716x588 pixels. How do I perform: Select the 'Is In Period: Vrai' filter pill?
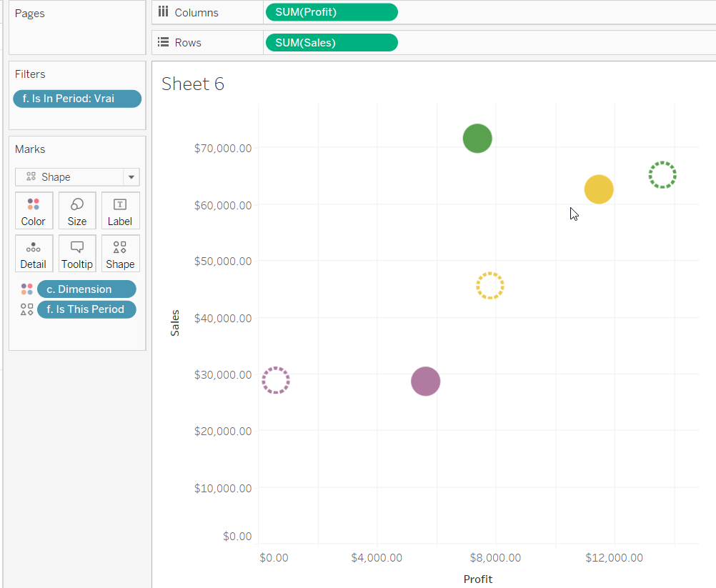tap(76, 99)
